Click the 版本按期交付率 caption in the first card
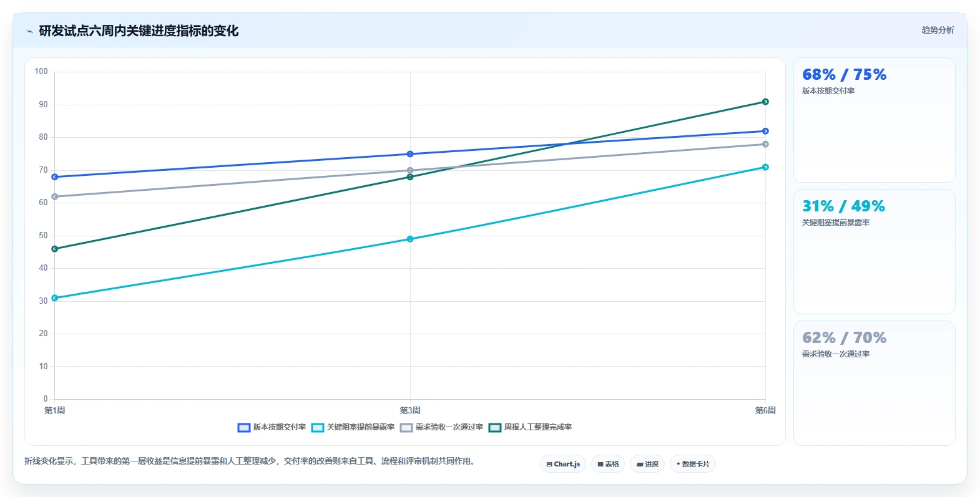 pyautogui.click(x=828, y=91)
